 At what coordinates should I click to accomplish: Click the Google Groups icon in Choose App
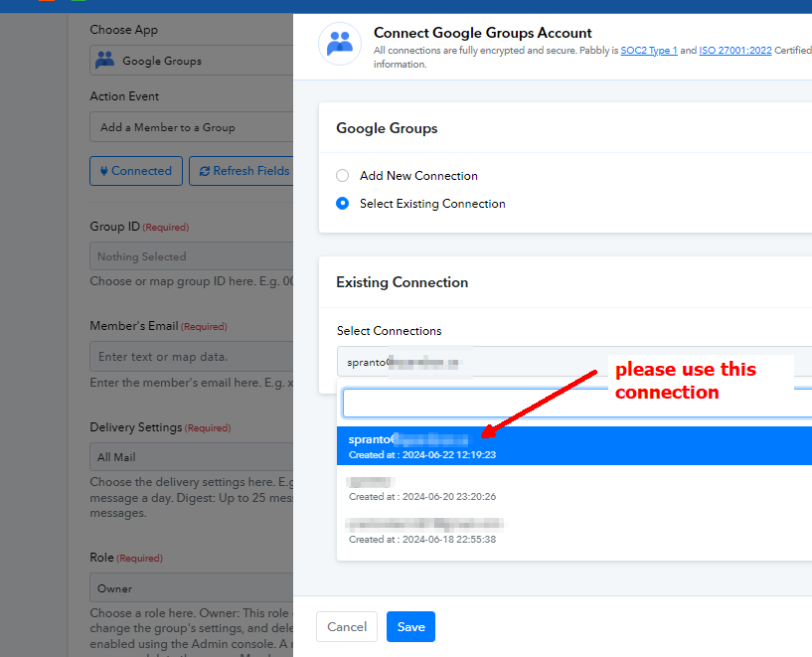105,60
